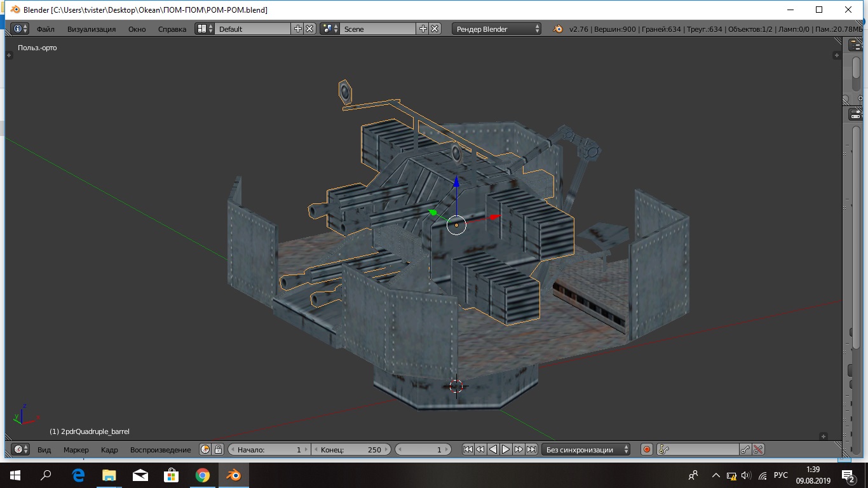
Task: Open the Визуализация menu
Action: (x=92, y=29)
